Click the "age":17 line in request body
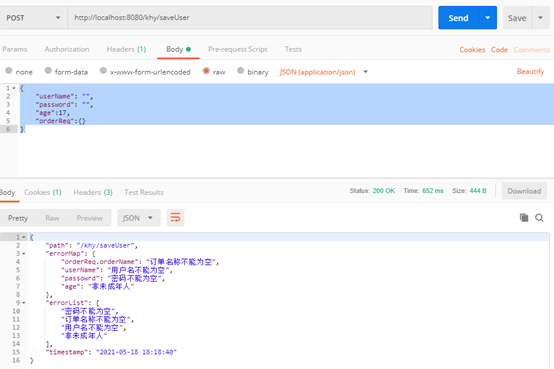 [x=52, y=113]
